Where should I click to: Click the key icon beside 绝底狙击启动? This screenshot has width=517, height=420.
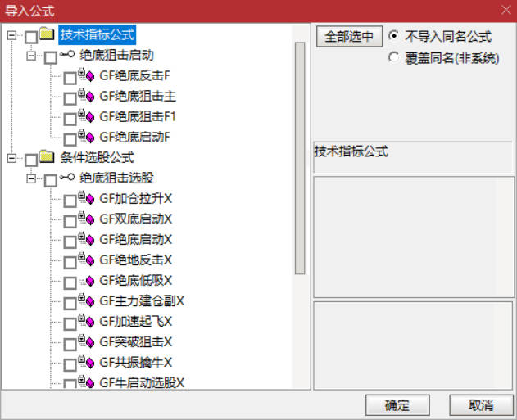pos(67,54)
